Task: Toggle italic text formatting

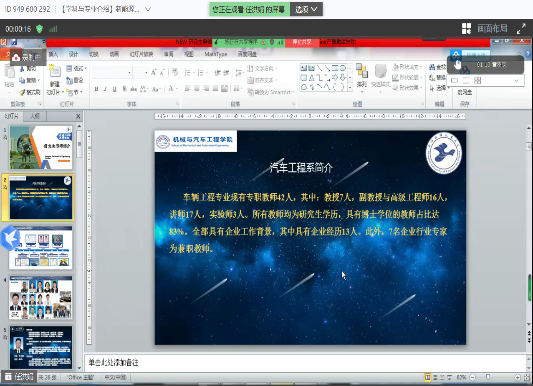Action: click(x=105, y=89)
